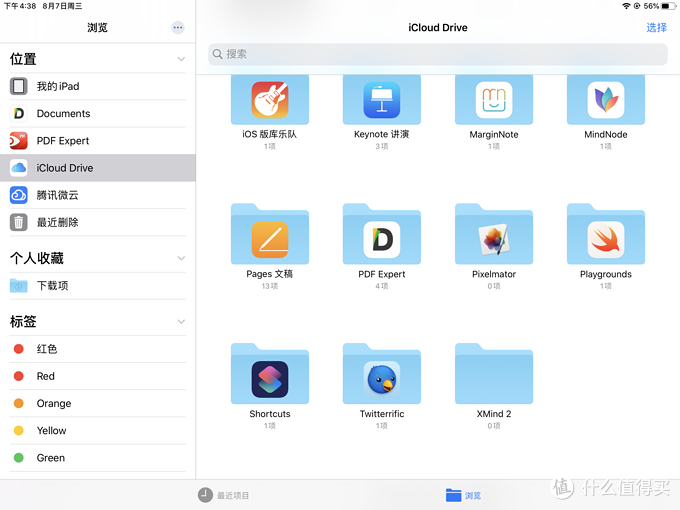Image resolution: width=680 pixels, height=510 pixels.
Task: Select Documents location in sidebar
Action: [98, 114]
